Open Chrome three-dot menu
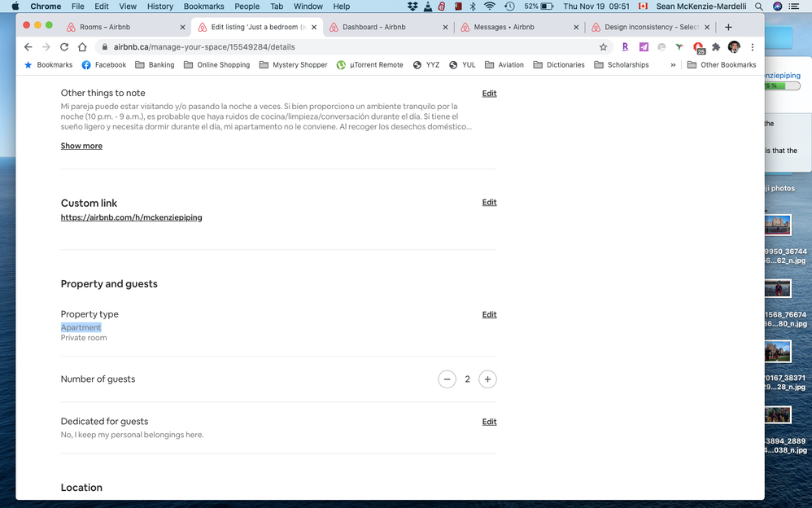 [x=752, y=47]
